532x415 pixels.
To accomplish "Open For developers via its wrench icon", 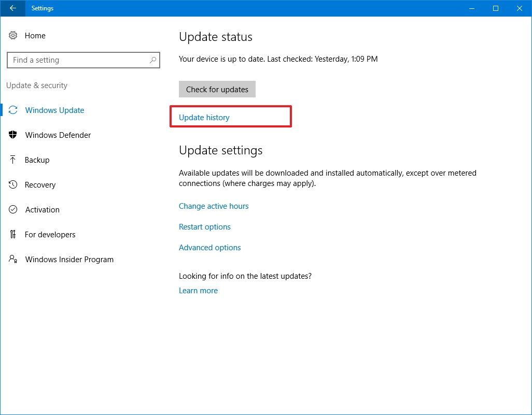I will pyautogui.click(x=13, y=234).
